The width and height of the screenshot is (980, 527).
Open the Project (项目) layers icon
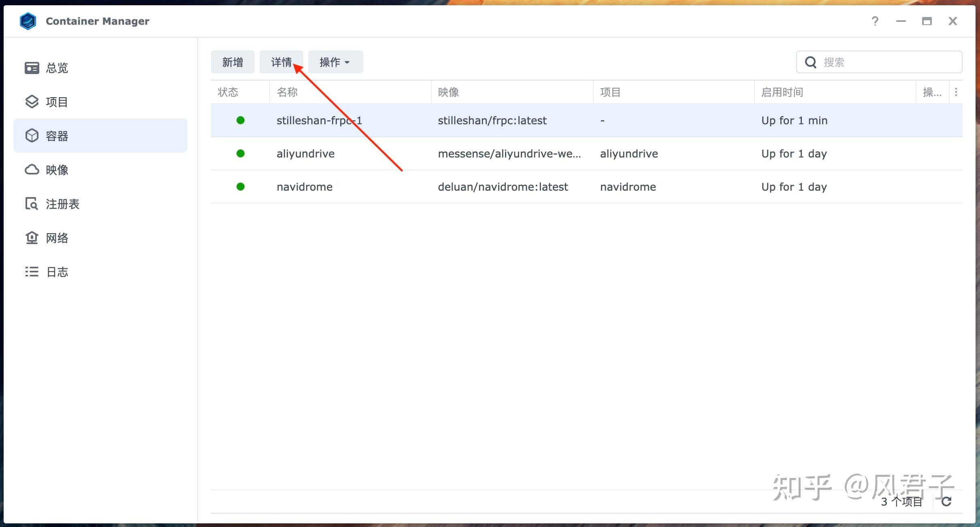[32, 102]
